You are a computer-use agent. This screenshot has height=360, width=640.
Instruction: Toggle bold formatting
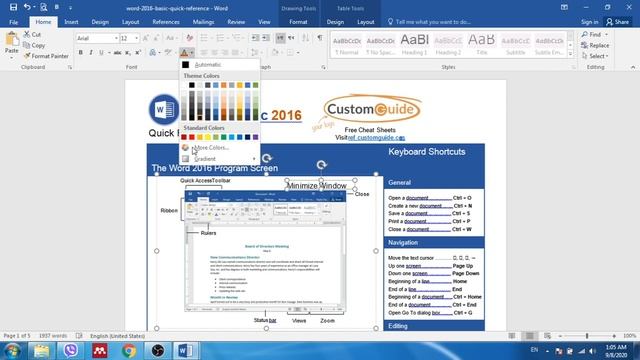[x=80, y=52]
